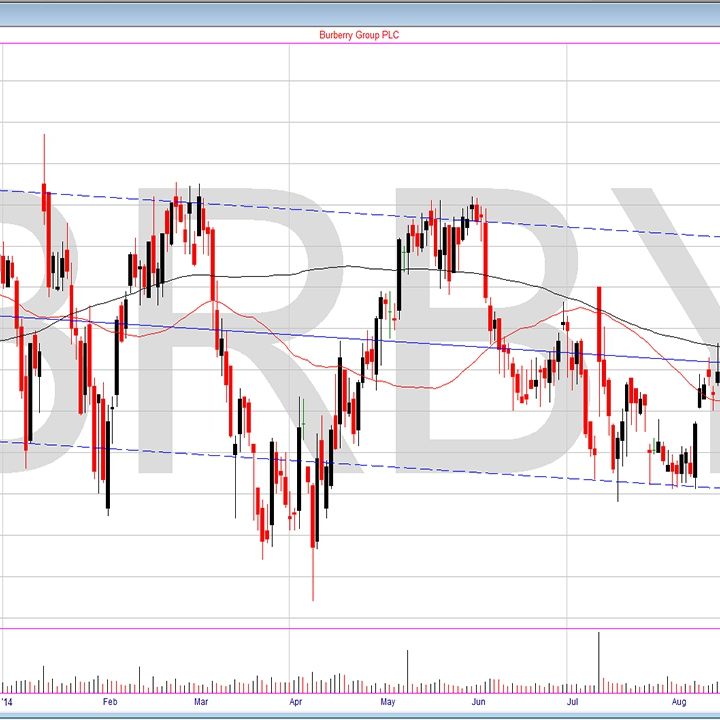Click the May month label

click(x=389, y=702)
